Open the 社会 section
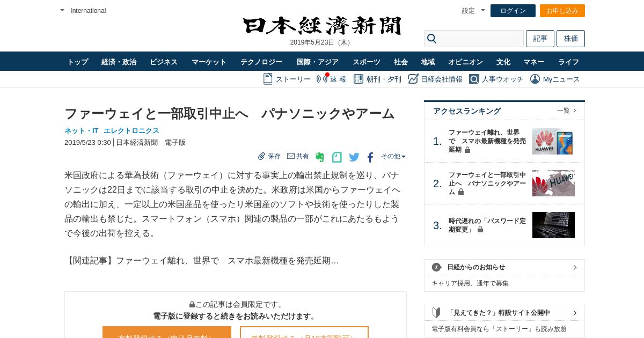The image size is (644, 338). [401, 62]
